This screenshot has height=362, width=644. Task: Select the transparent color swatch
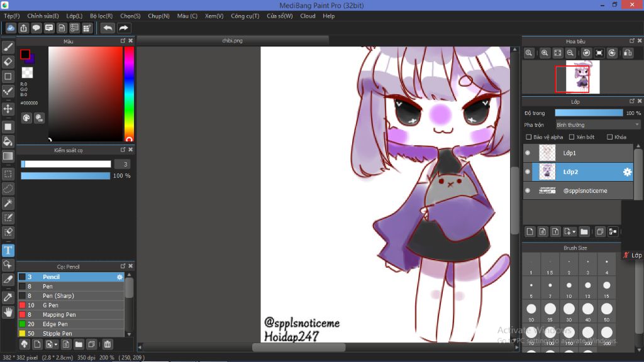[x=27, y=73]
